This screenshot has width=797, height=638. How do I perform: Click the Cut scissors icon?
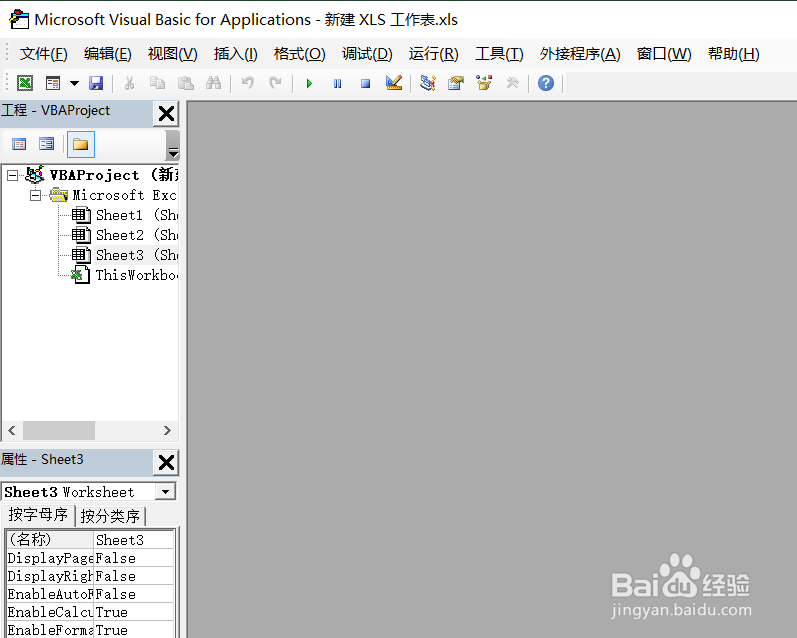[130, 83]
